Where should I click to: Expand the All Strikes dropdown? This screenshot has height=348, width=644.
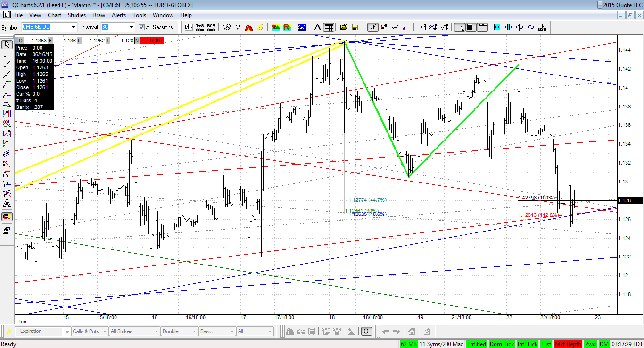(x=134, y=331)
